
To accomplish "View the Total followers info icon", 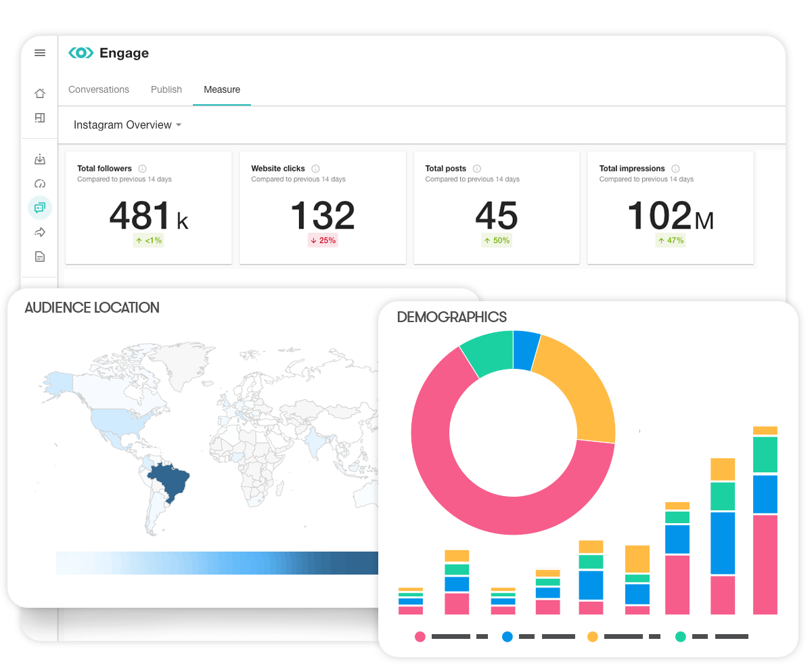I will point(141,169).
